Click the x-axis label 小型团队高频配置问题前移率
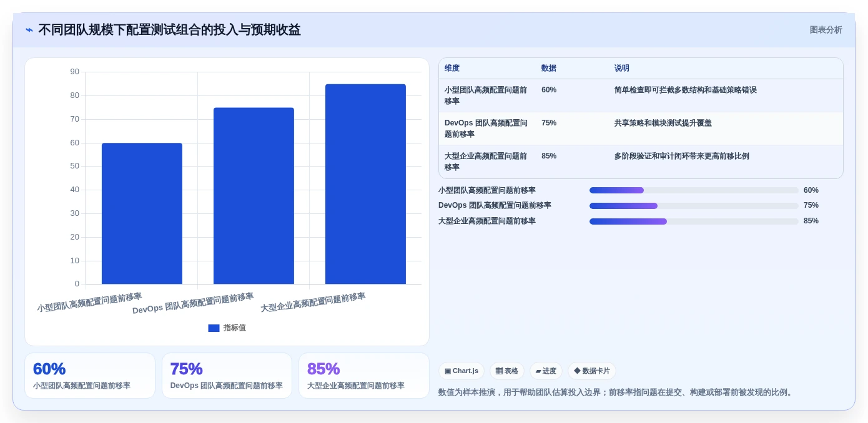Viewport: 868px width, 423px height. click(89, 302)
